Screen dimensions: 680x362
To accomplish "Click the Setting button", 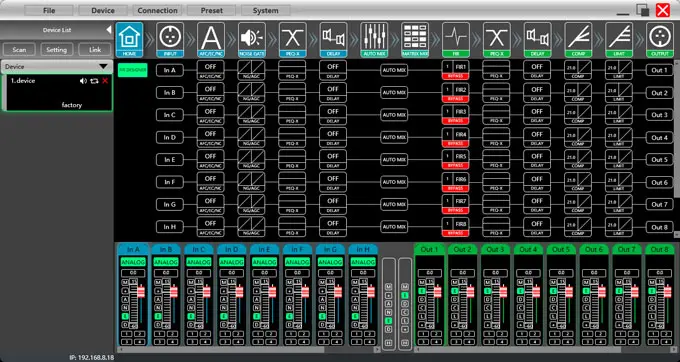I will pyautogui.click(x=57, y=49).
